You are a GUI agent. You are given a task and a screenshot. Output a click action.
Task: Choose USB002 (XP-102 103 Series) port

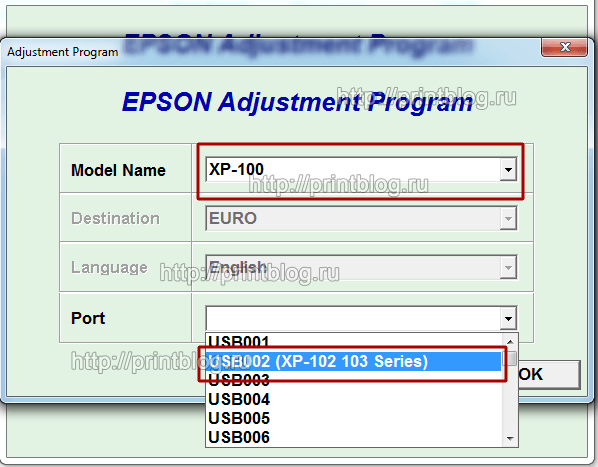coord(354,361)
